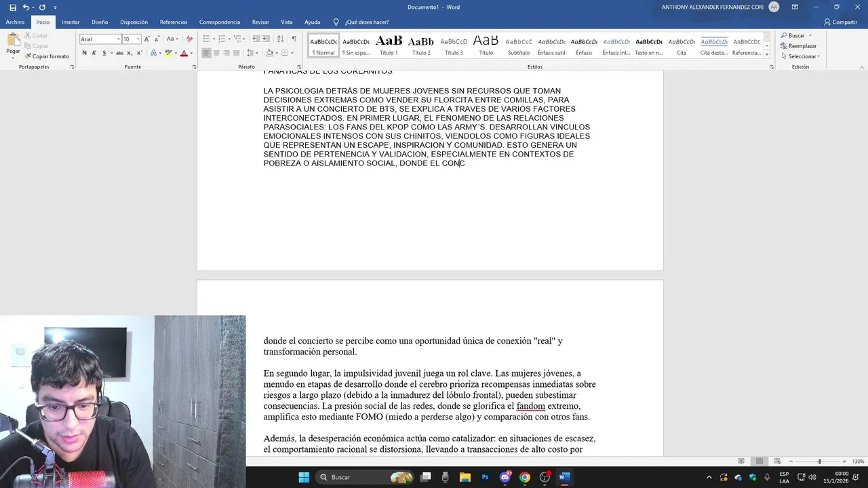The width and height of the screenshot is (868, 488).
Task: Open the Discord icon in the taskbar
Action: 505,477
